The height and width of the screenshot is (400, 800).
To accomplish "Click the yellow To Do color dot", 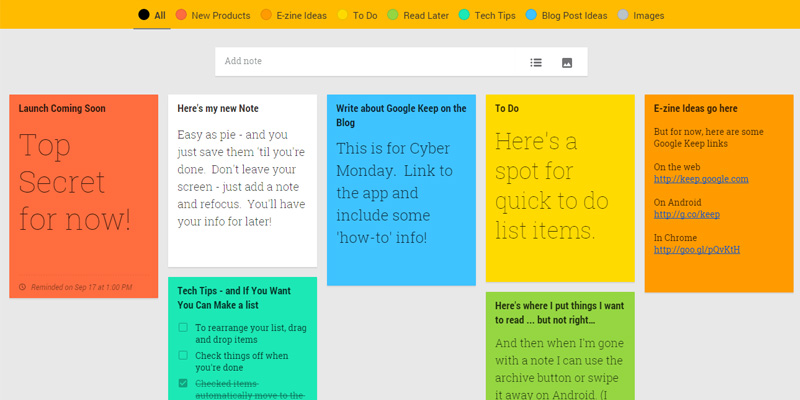I will [x=342, y=15].
